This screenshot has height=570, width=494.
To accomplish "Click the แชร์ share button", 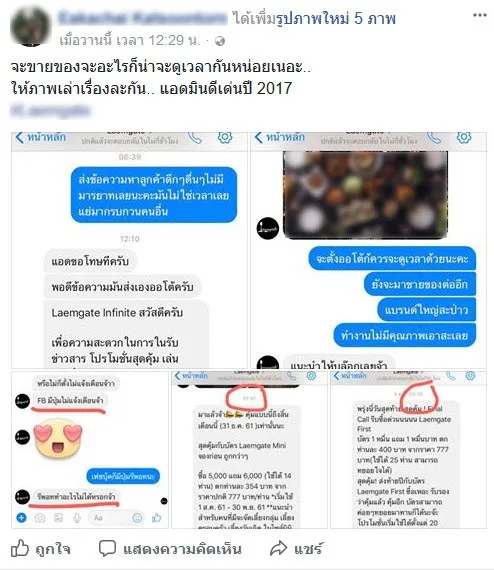I will [296, 549].
